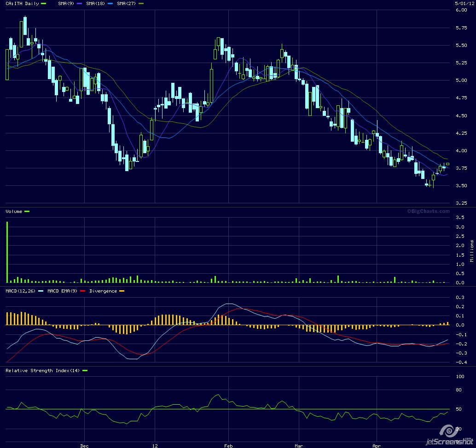Click the -0.1 MACD axis label
The height and width of the screenshot is (448, 476).
coord(460,335)
